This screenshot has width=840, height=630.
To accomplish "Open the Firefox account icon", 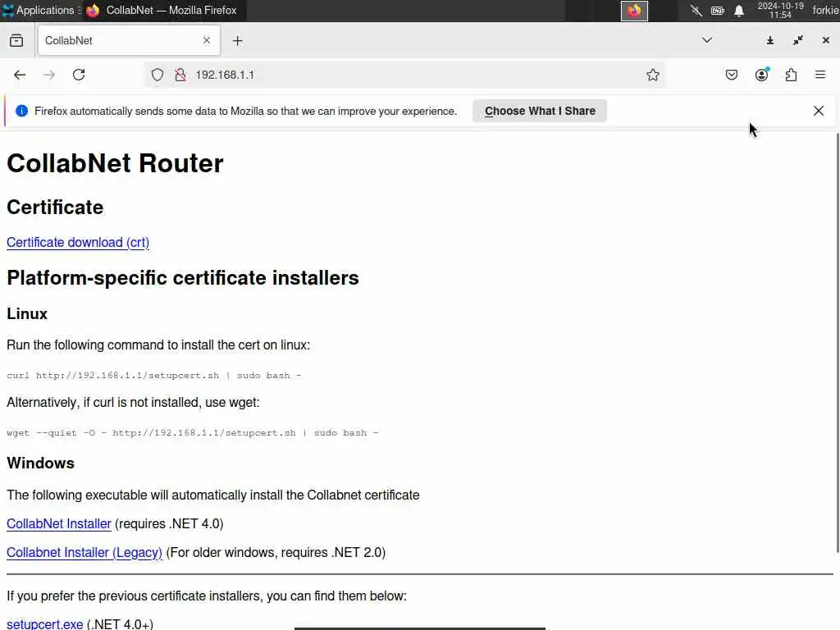I will [762, 75].
